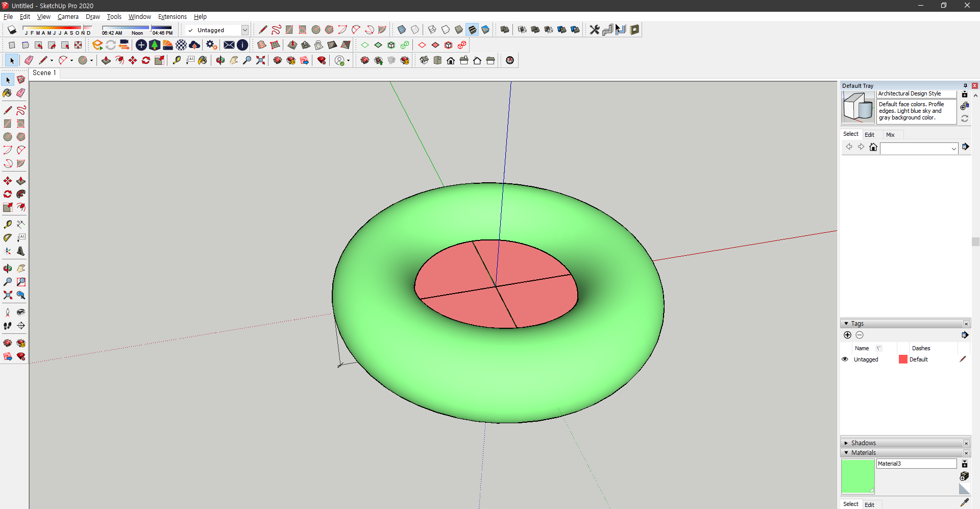Activate the Walk footprints tool

[8, 326]
